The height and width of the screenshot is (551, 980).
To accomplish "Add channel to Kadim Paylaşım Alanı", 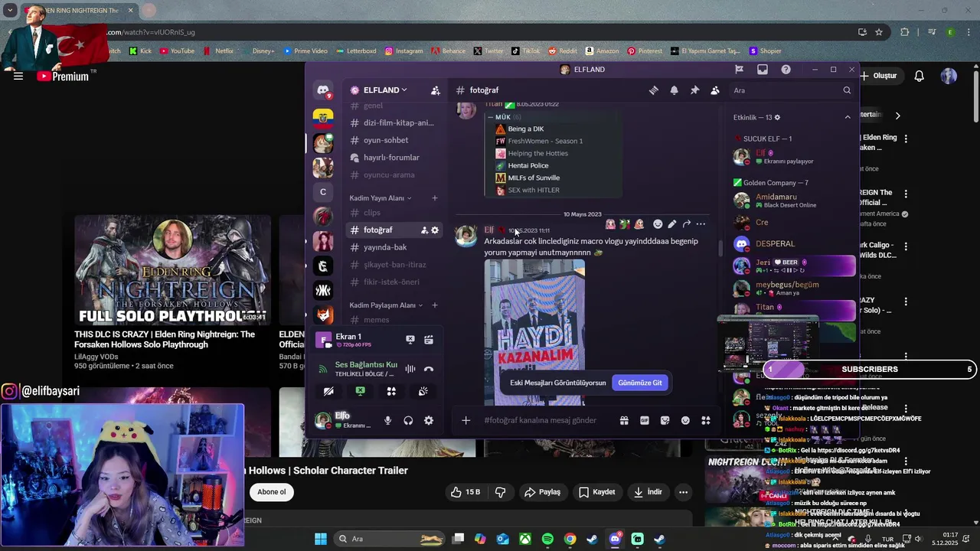I will tap(435, 305).
